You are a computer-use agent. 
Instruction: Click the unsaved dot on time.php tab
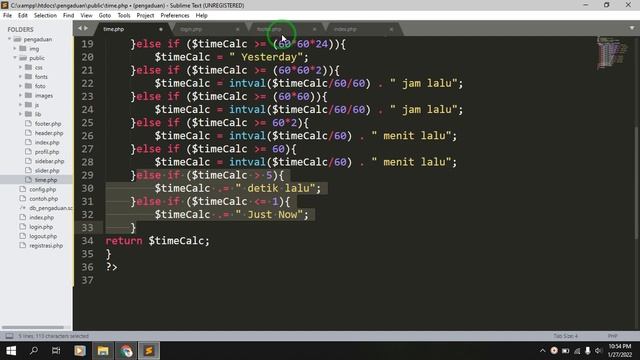160,29
